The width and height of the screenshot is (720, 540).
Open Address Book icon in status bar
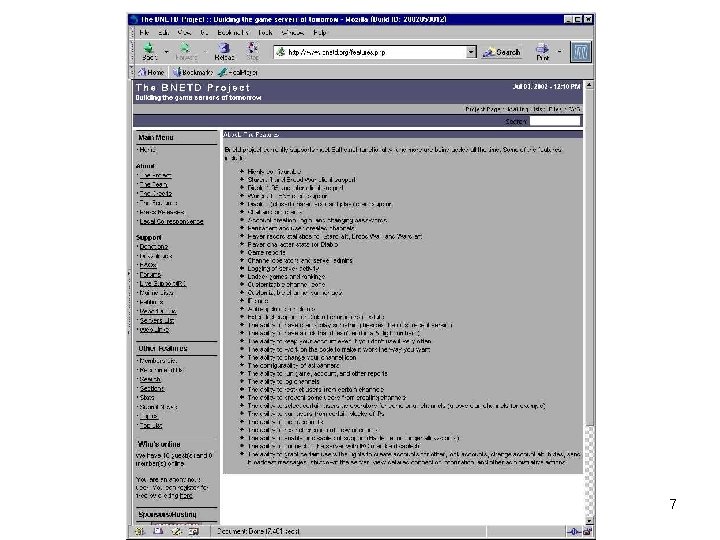tap(194, 531)
